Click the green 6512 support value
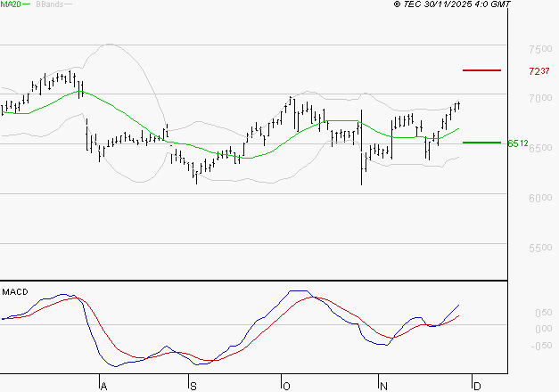 [518, 143]
